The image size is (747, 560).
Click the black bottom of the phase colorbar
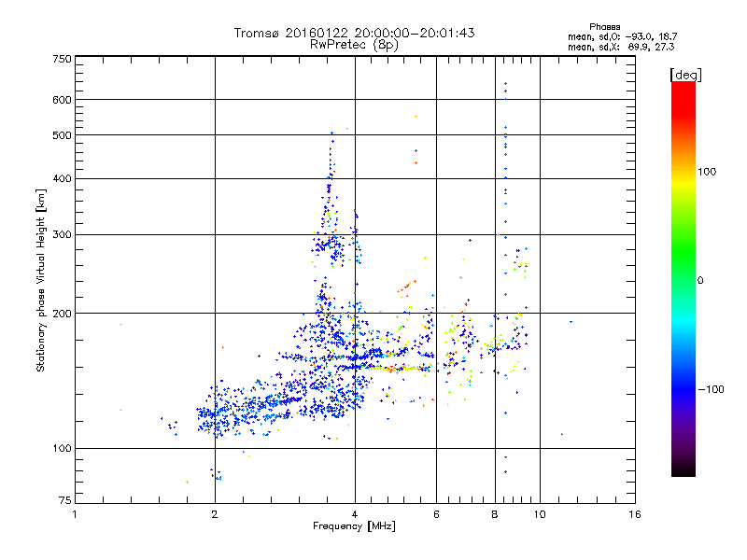684,470
